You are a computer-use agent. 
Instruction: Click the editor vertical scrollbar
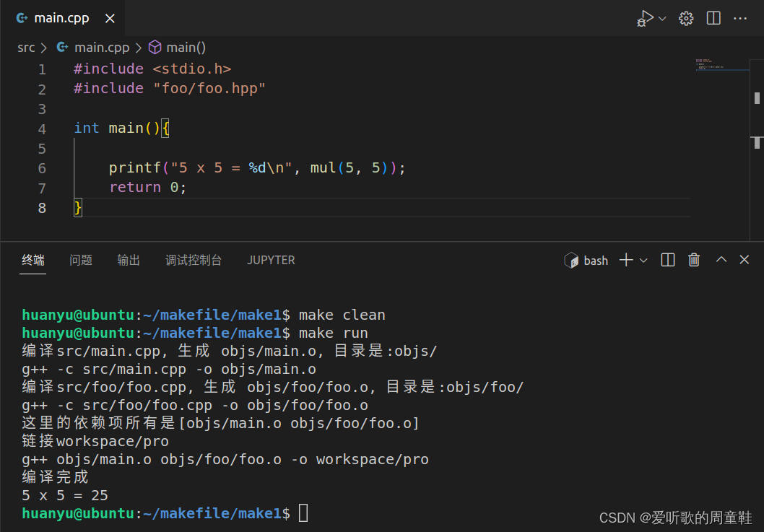click(x=757, y=150)
